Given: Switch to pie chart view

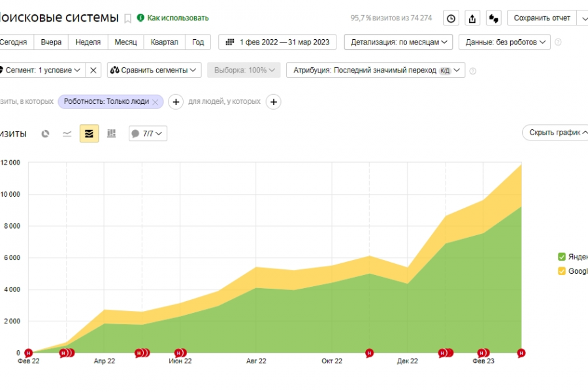Looking at the screenshot, I should 45,134.
